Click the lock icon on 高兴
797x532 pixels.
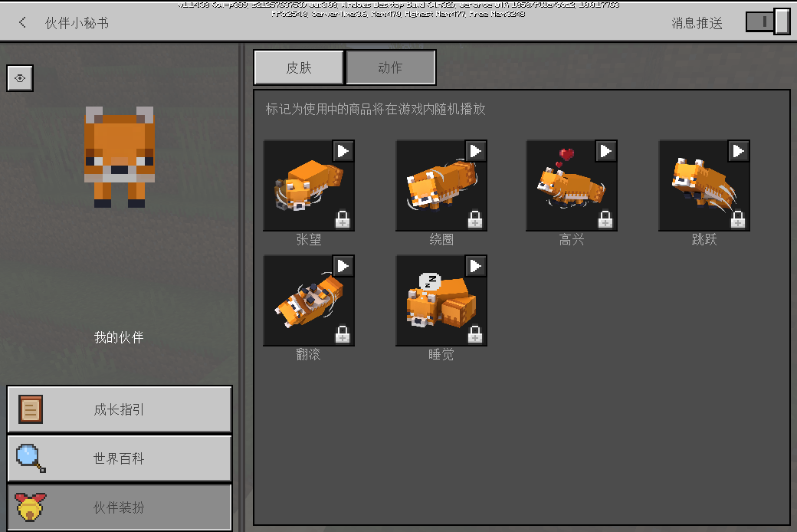[x=605, y=219]
